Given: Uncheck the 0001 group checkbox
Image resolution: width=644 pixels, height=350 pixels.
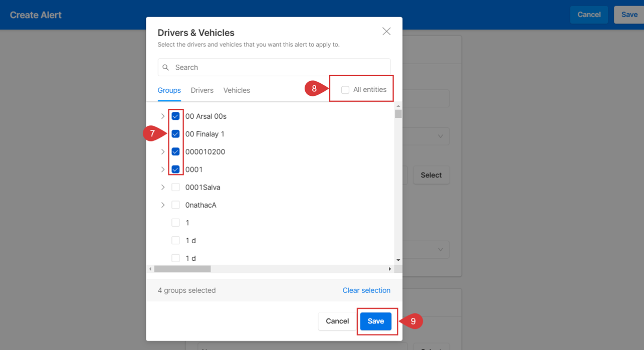Looking at the screenshot, I should 175,169.
